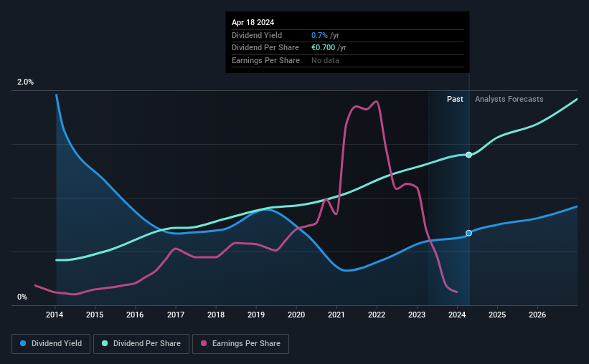The width and height of the screenshot is (589, 364).
Task: Click the 2020 year axis label
Action: pos(296,315)
